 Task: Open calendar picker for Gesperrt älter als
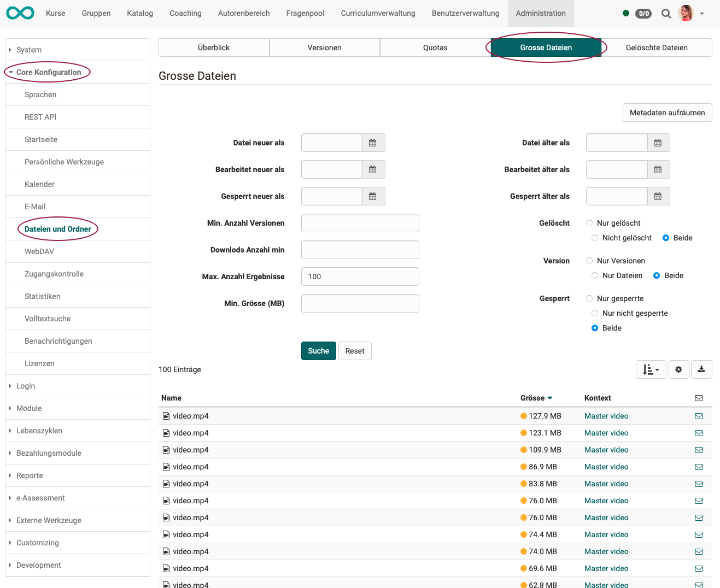tap(658, 196)
